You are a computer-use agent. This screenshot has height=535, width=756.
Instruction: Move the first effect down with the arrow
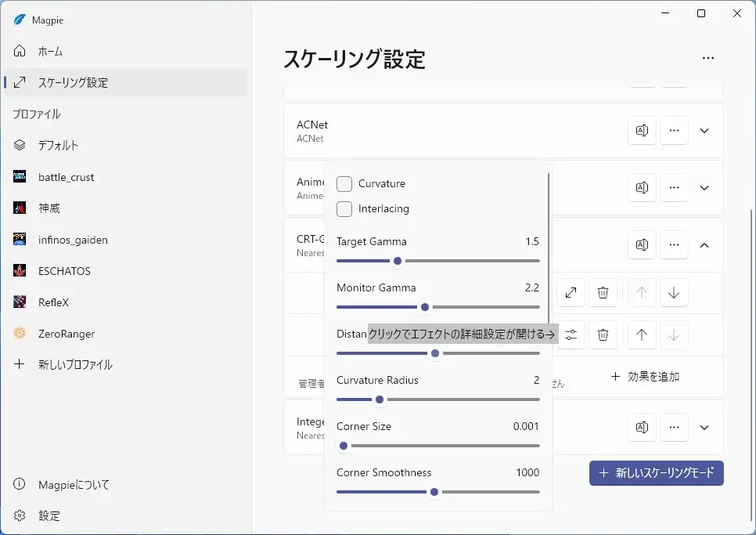[x=674, y=293]
